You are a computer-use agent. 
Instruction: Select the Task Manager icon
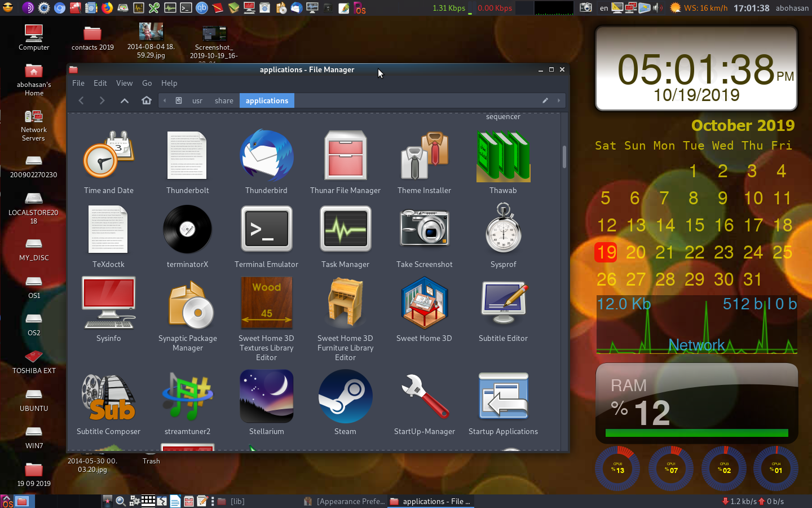click(346, 229)
